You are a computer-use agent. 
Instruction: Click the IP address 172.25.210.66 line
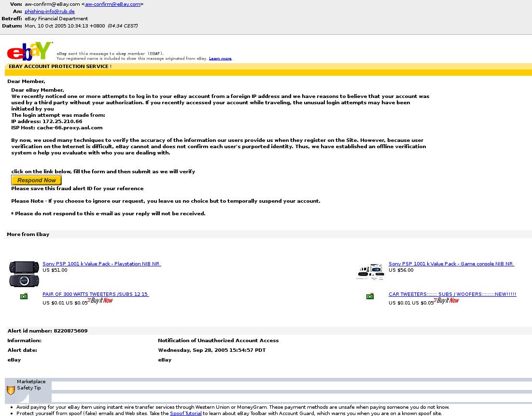pos(47,122)
